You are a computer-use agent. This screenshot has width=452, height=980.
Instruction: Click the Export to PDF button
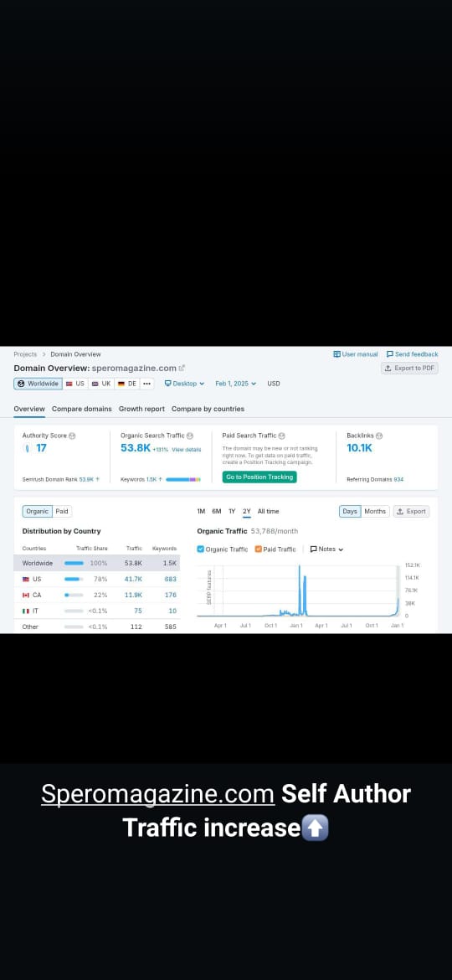coord(409,368)
